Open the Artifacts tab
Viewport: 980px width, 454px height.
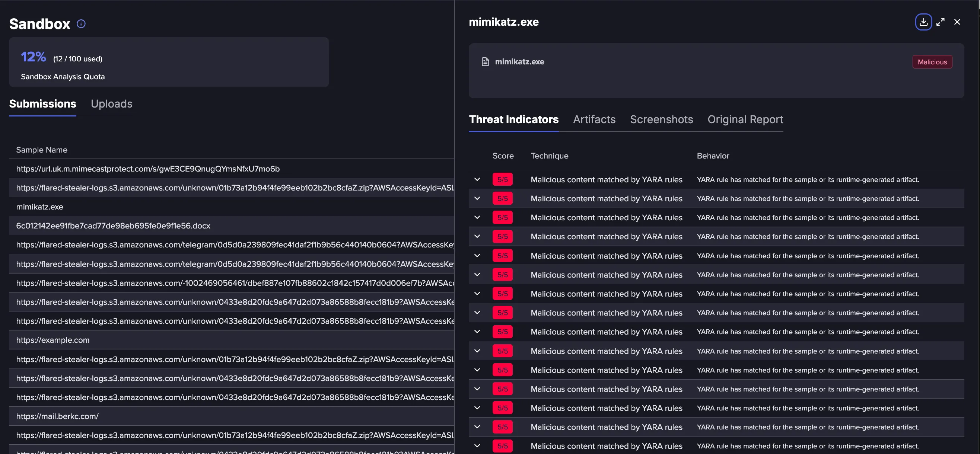coord(594,119)
